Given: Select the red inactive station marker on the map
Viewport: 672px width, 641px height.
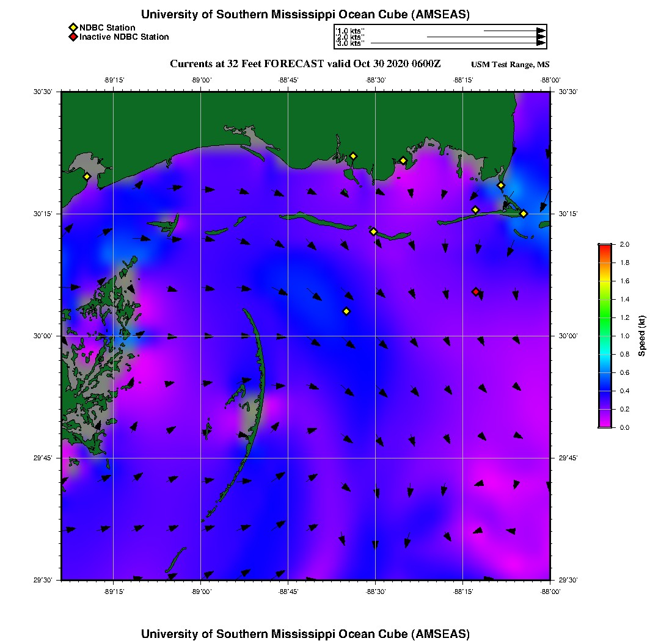Looking at the screenshot, I should point(476,292).
